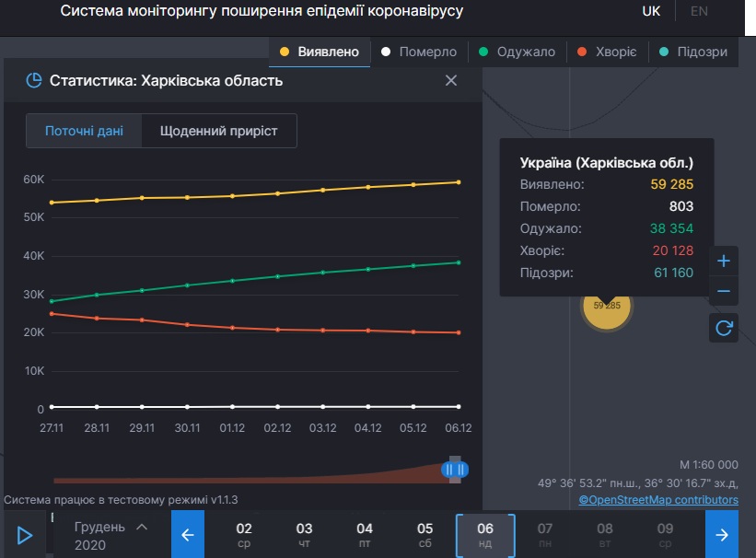Collapse the Грудень 2020 month selector chevron
Viewport: 756px width, 558px height.
pos(142,527)
